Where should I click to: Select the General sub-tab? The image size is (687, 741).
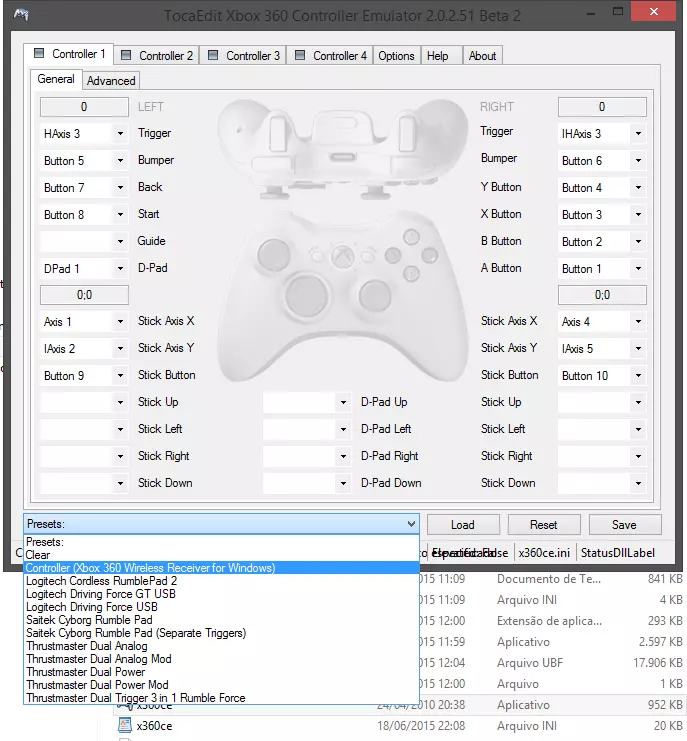click(x=56, y=79)
